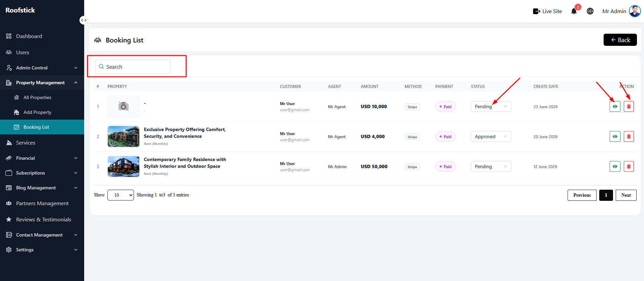
Task: Open the Exclusive Property thumbnail image
Action: coord(124,136)
